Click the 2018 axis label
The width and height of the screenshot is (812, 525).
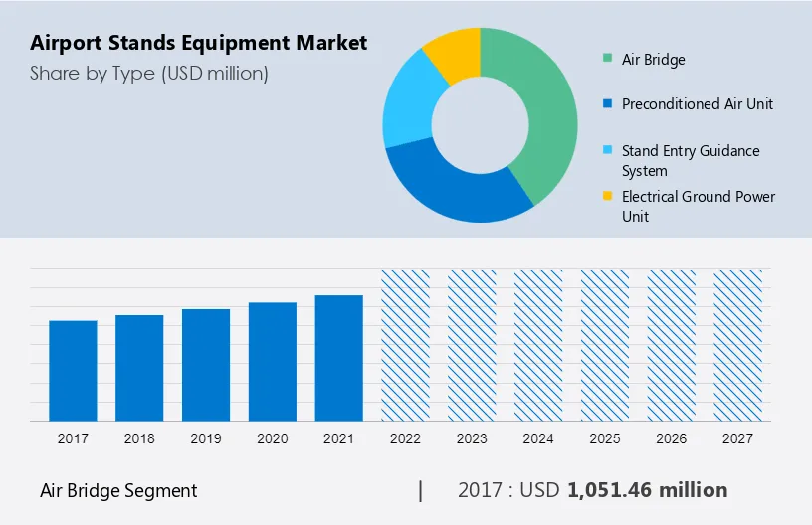click(139, 438)
